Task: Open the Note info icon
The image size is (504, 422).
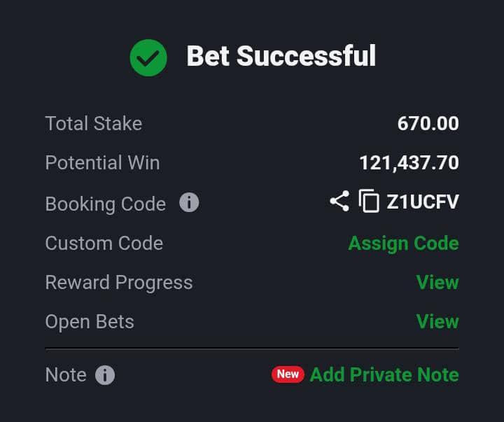Action: [x=105, y=375]
